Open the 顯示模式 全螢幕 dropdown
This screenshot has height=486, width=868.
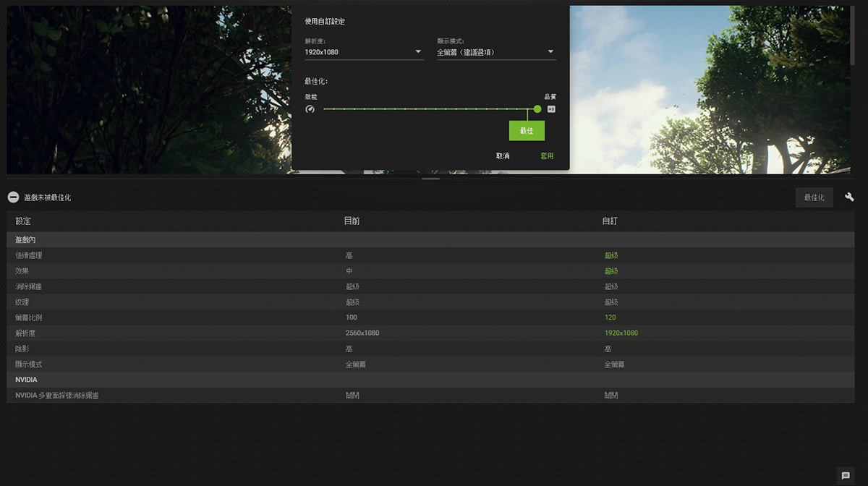pos(495,52)
